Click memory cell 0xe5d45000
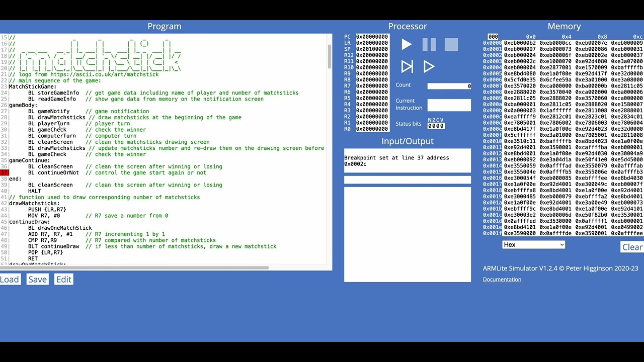Image resolution: width=644 pixels, height=362 pixels. [627, 159]
